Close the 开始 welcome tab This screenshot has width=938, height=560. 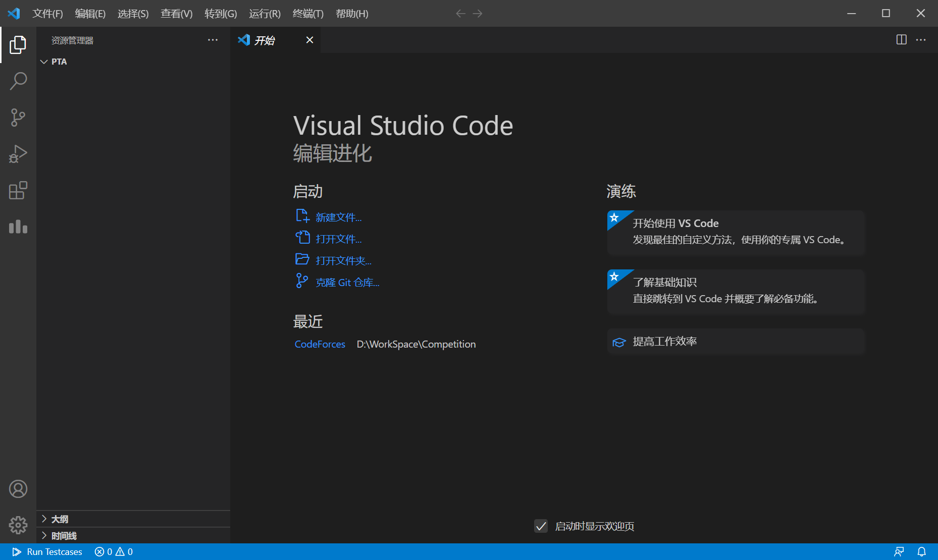tap(309, 40)
